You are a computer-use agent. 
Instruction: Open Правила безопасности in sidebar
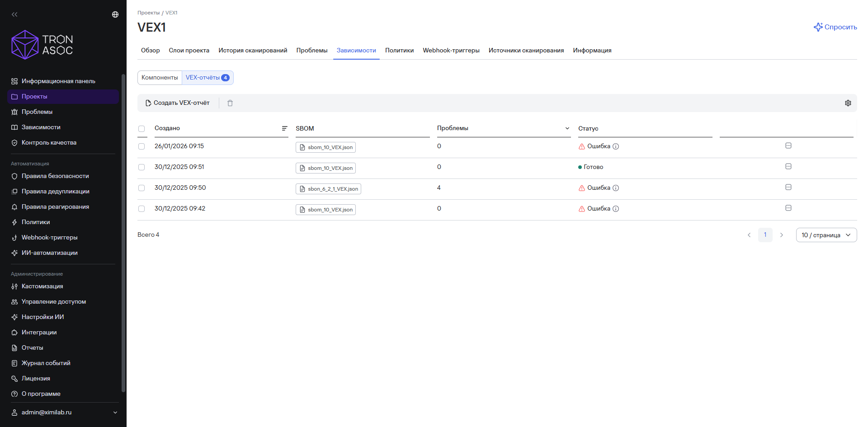click(63, 176)
